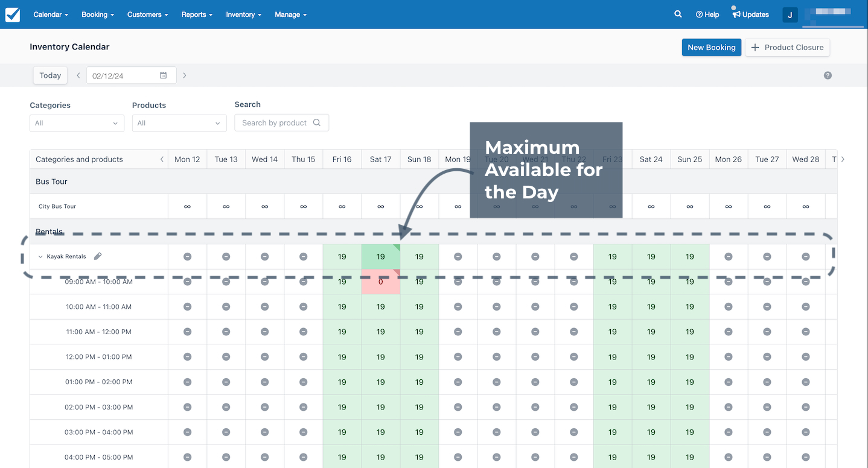Open the Updates megaphone icon
Image resolution: width=868 pixels, height=468 pixels.
[x=736, y=14]
